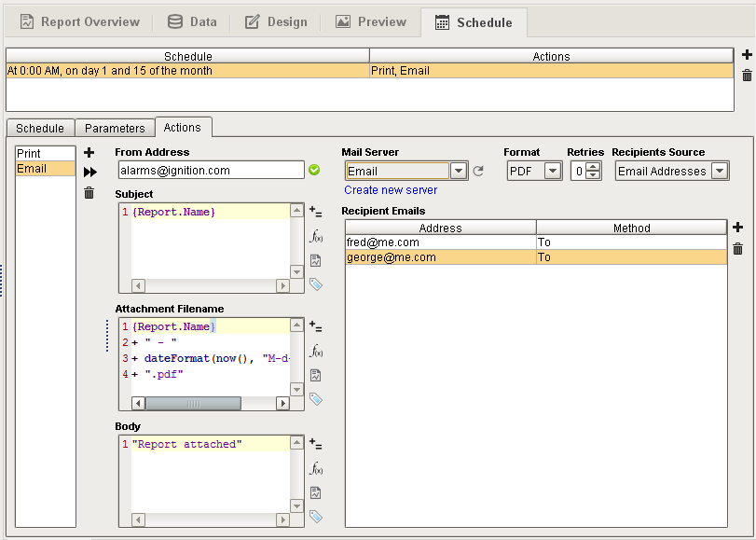Add a new recipient email row

coord(737,227)
